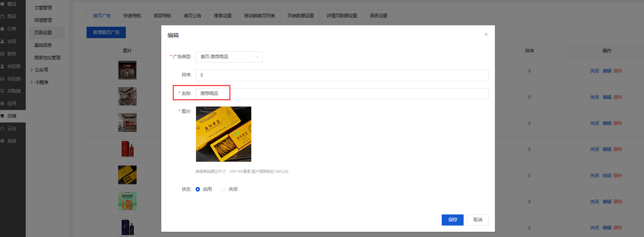
Task: Click the 排序 input field
Action: pyautogui.click(x=342, y=75)
